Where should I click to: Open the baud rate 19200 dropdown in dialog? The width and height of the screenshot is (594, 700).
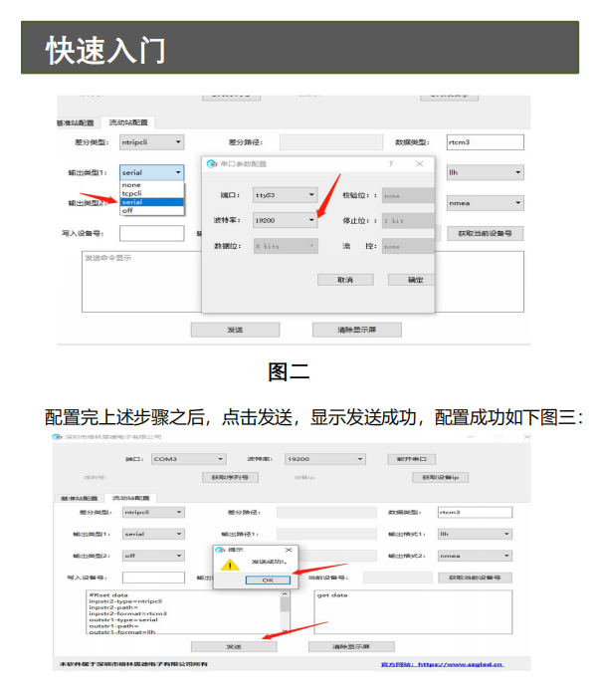coord(286,220)
